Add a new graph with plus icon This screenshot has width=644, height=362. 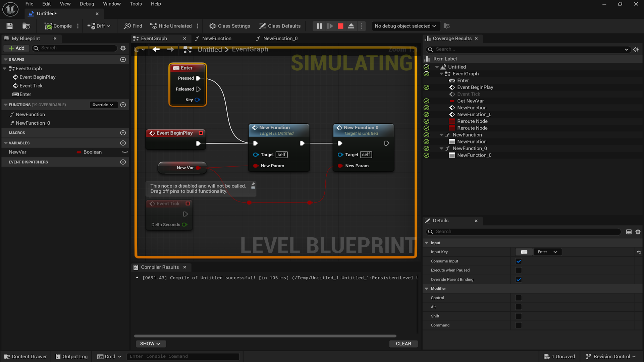tap(123, 59)
